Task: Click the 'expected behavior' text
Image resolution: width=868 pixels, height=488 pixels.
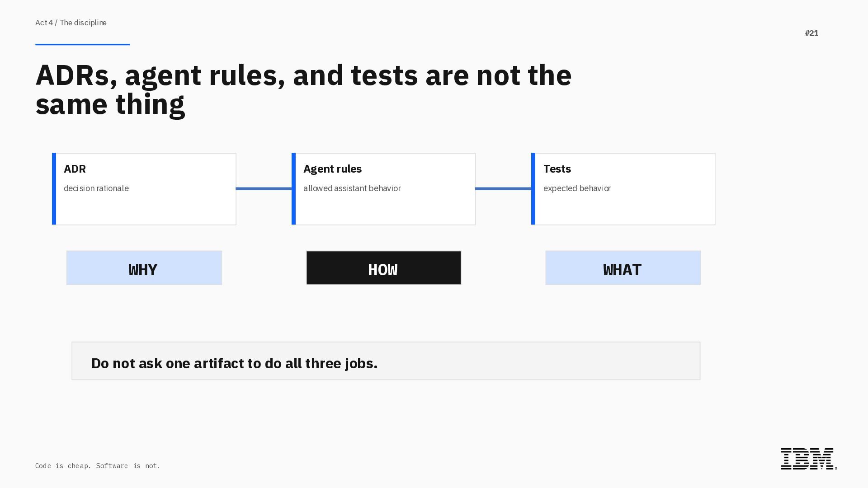Action: (577, 188)
